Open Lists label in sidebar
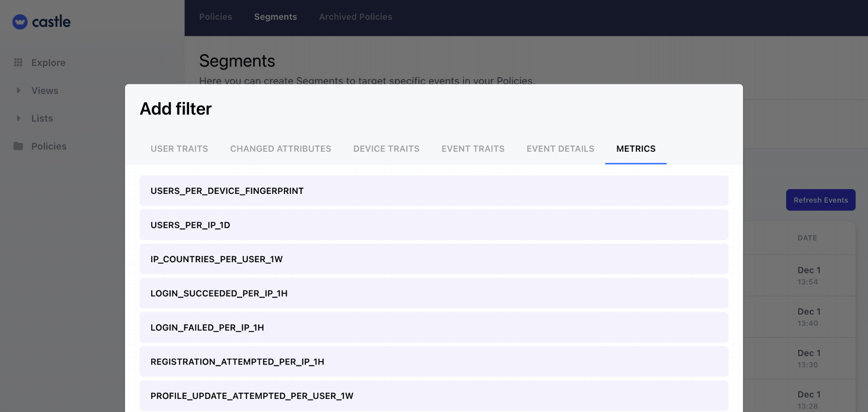 [x=42, y=118]
